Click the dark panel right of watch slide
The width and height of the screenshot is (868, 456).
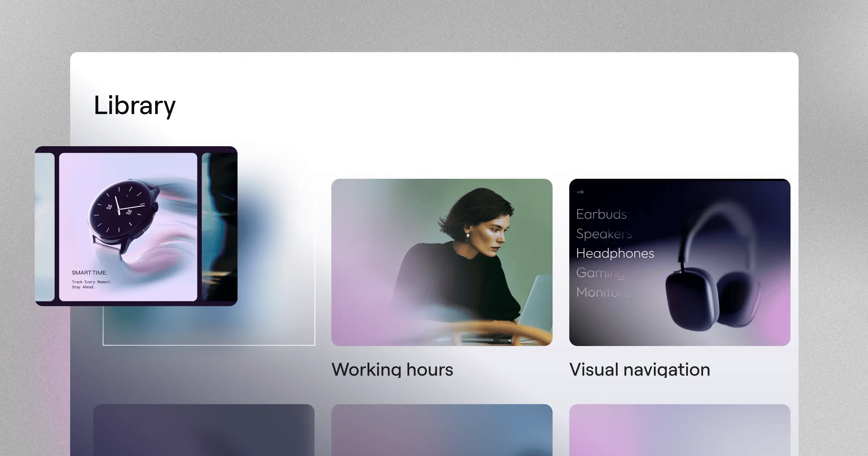click(x=219, y=227)
